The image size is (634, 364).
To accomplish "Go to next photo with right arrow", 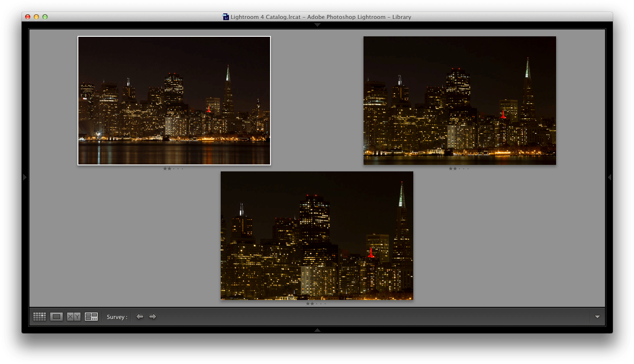I will pyautogui.click(x=153, y=317).
